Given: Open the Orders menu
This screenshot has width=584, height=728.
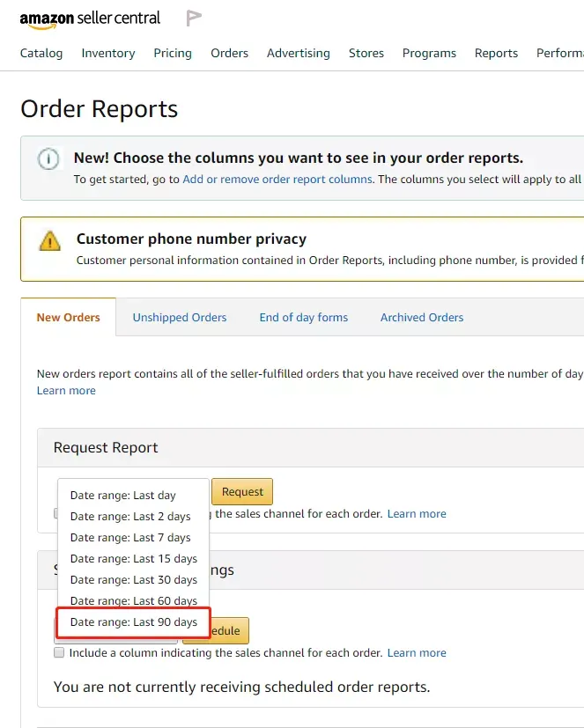Looking at the screenshot, I should click(x=230, y=53).
